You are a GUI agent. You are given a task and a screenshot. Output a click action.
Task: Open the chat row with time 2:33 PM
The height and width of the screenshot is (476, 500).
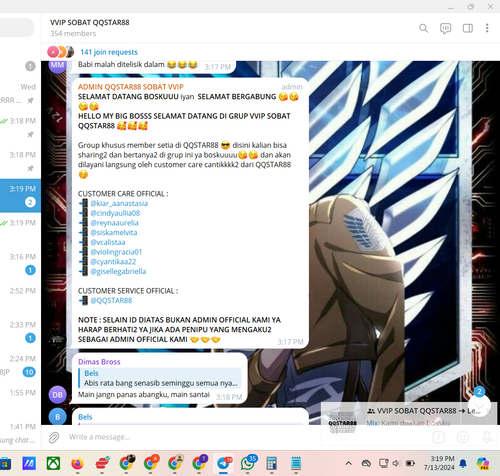click(20, 331)
